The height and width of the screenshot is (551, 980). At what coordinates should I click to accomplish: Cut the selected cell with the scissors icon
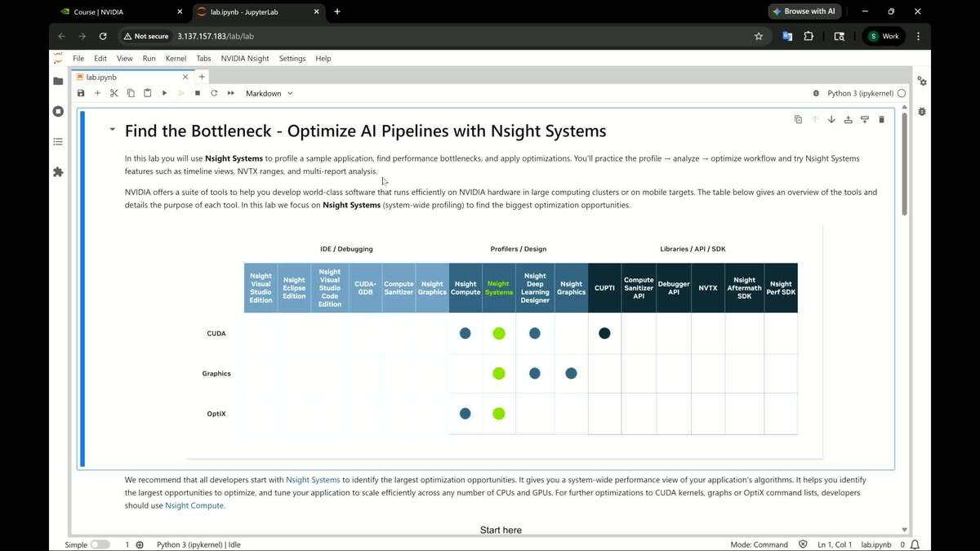[x=114, y=93]
